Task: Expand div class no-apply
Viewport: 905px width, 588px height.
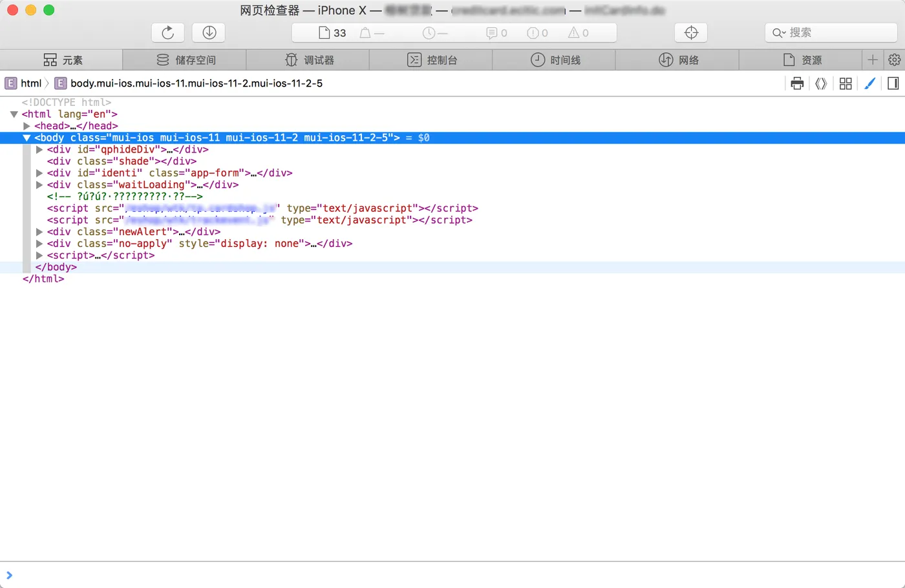Action: (x=39, y=244)
